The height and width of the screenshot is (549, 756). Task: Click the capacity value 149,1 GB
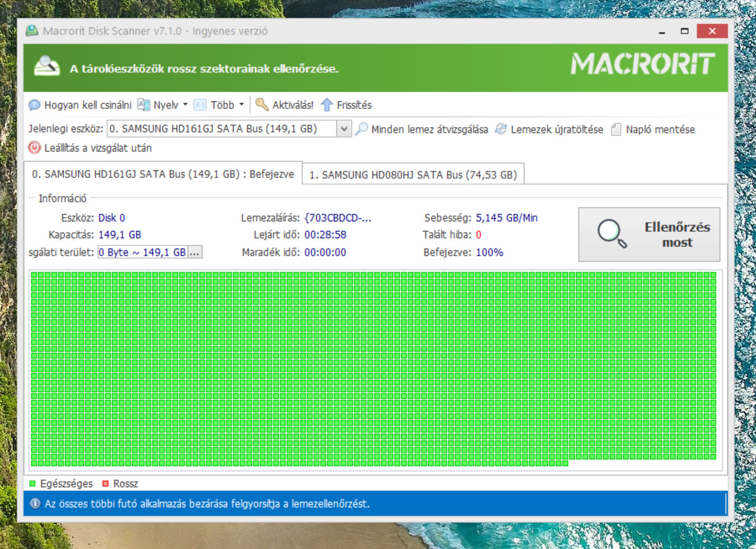(120, 234)
